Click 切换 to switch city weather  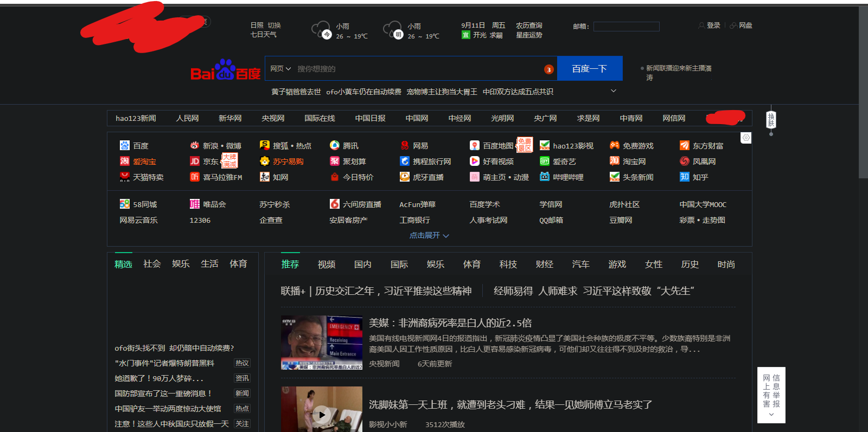[x=274, y=25]
